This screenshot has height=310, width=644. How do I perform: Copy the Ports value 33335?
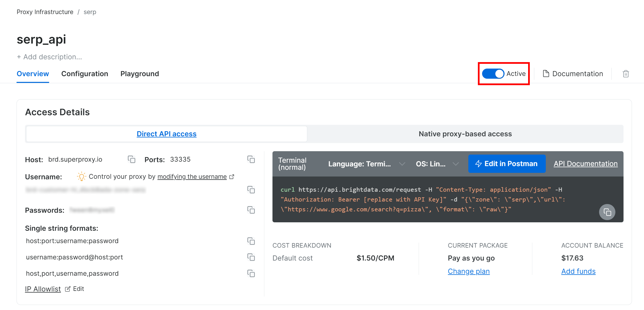click(251, 159)
